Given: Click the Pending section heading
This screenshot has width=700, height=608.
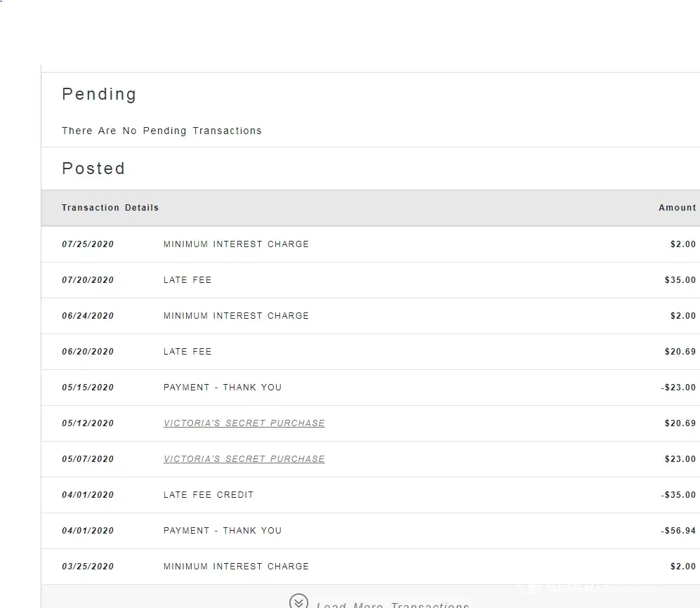Looking at the screenshot, I should [x=99, y=94].
